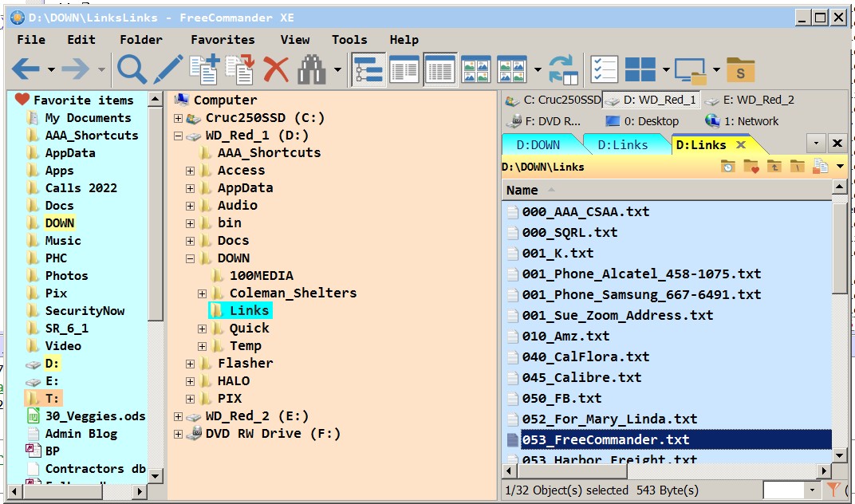The height and width of the screenshot is (504, 855).
Task: Open dropdown next to binoculars icon
Action: click(x=337, y=69)
